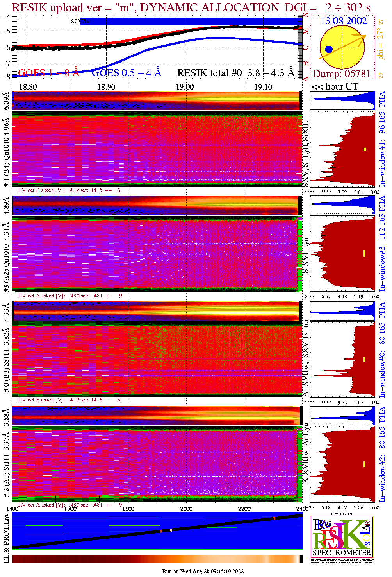Click the 19.00 hour tick label

[185, 87]
